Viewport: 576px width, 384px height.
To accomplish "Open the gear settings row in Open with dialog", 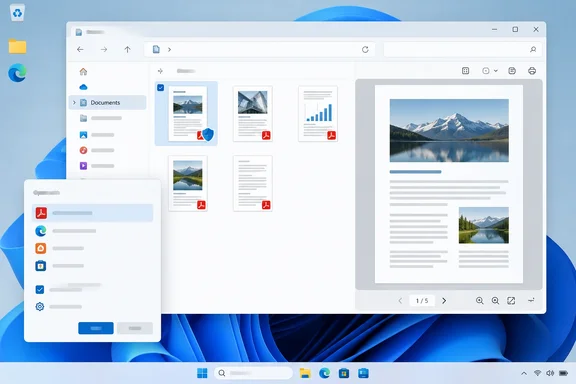I will [59, 306].
